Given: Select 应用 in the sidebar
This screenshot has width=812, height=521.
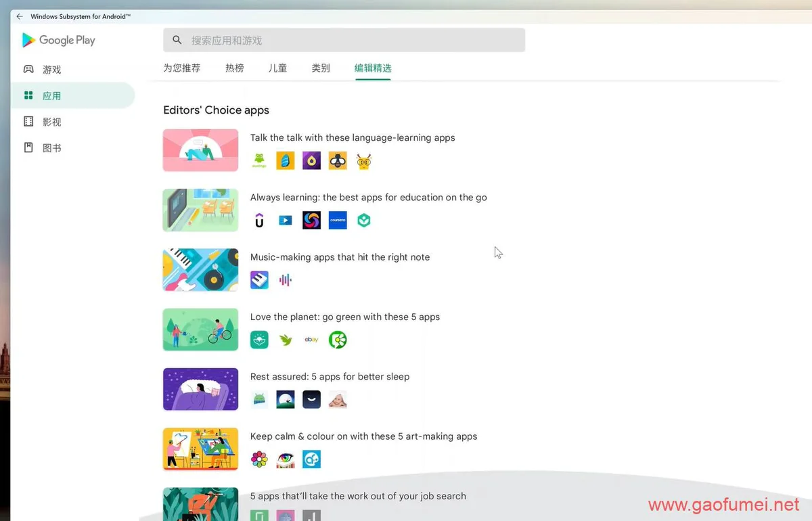Looking at the screenshot, I should [x=72, y=95].
